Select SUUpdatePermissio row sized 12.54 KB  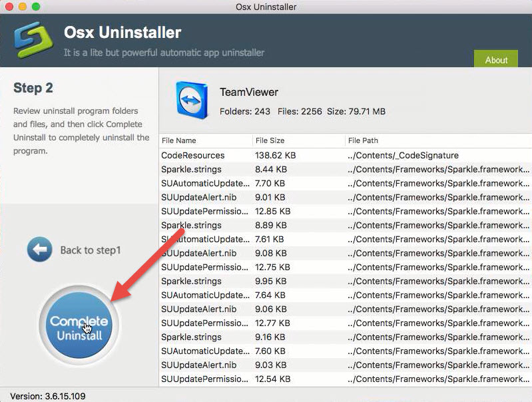[346, 379]
